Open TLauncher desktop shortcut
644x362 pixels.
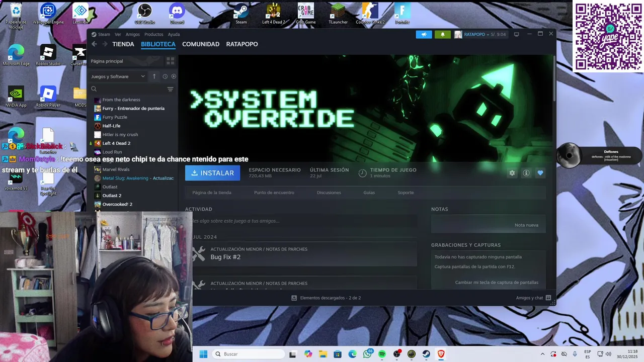click(338, 14)
